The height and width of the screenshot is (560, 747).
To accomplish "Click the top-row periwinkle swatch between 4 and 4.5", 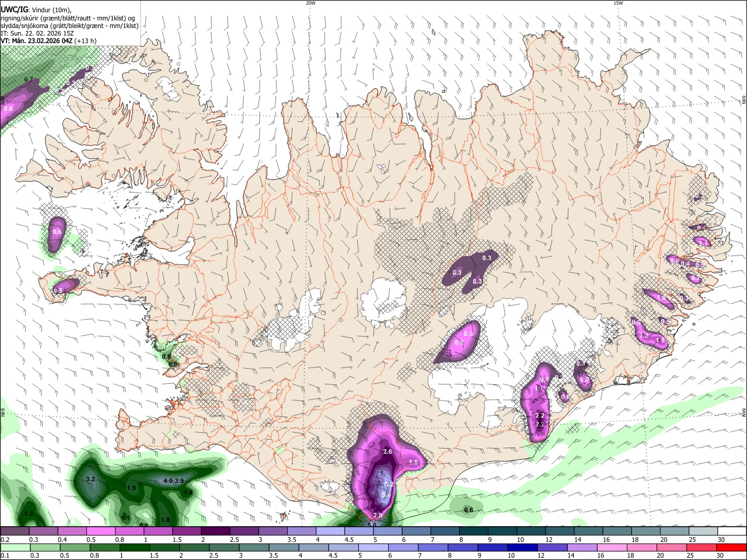I will coord(330,531).
